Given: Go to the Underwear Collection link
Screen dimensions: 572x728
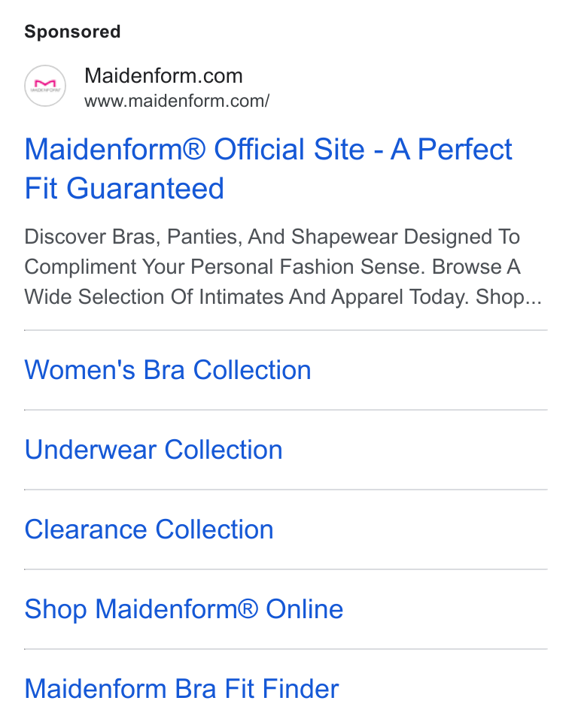Looking at the screenshot, I should (154, 450).
